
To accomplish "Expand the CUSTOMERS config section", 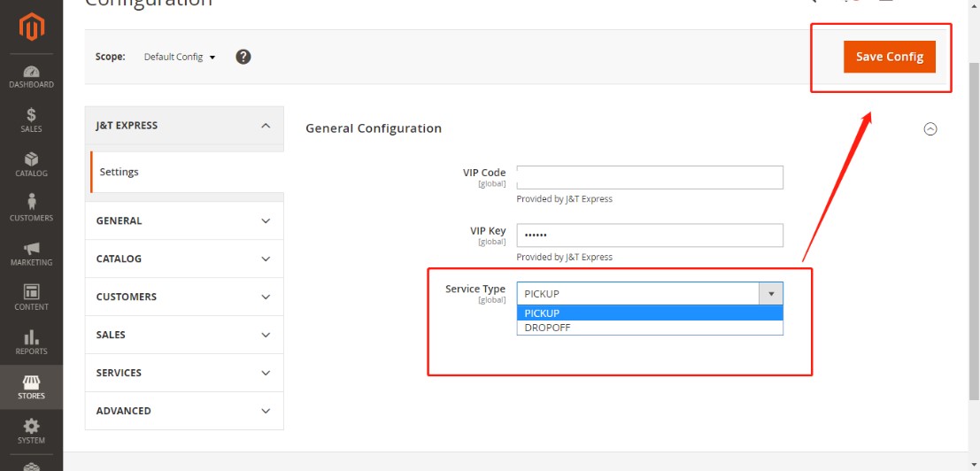I will pos(184,297).
